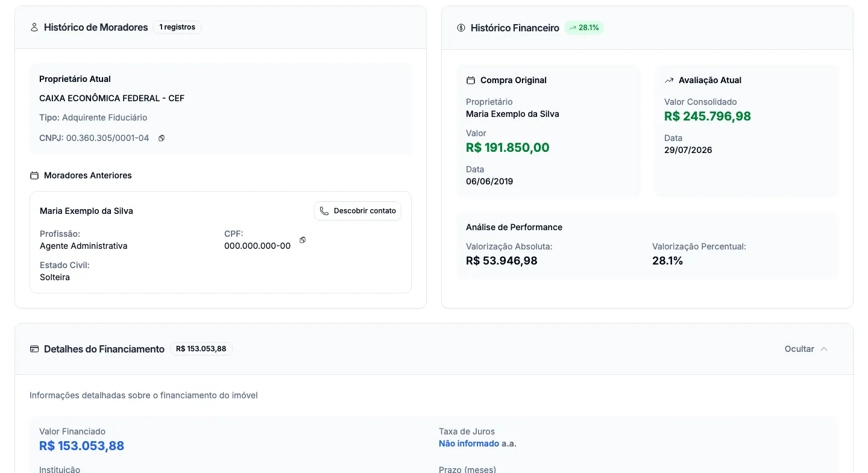Viewport: 868px width, 473px height.
Task: Click the Histórico de Moradores heading
Action: pyautogui.click(x=96, y=27)
